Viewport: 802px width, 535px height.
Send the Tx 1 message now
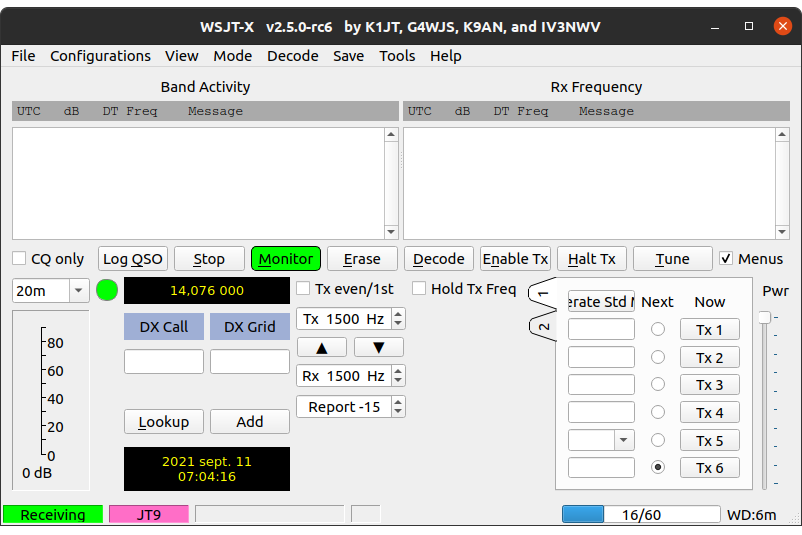(x=709, y=329)
